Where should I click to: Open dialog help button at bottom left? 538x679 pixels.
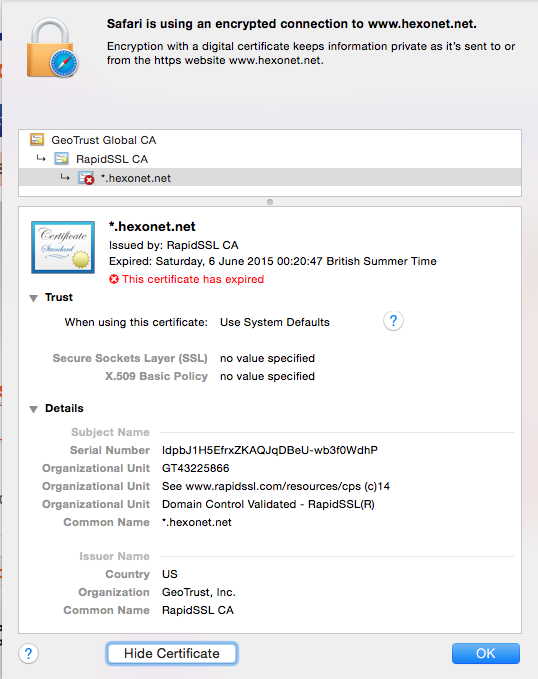(29, 653)
